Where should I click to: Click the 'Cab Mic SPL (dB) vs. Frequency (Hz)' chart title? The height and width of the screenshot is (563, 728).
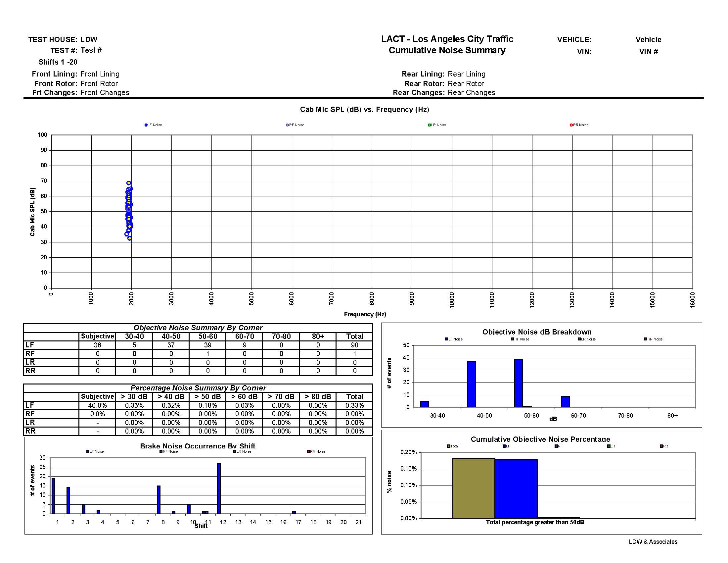click(x=365, y=109)
